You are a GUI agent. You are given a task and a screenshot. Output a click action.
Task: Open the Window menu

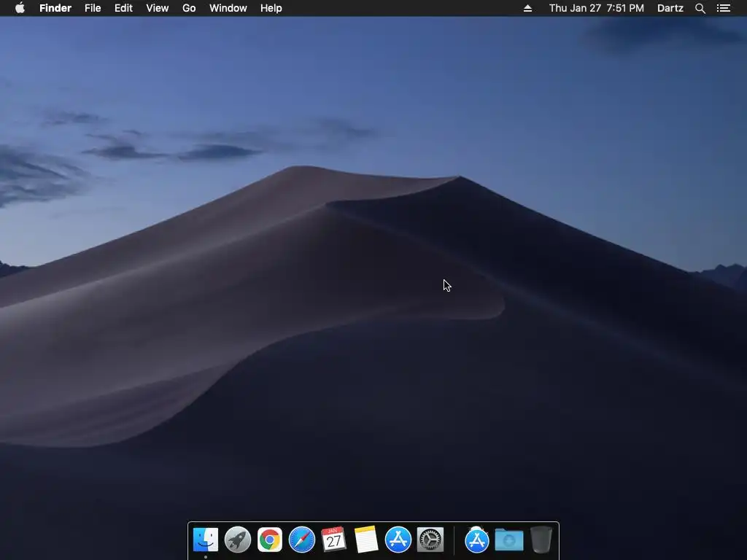pyautogui.click(x=228, y=8)
